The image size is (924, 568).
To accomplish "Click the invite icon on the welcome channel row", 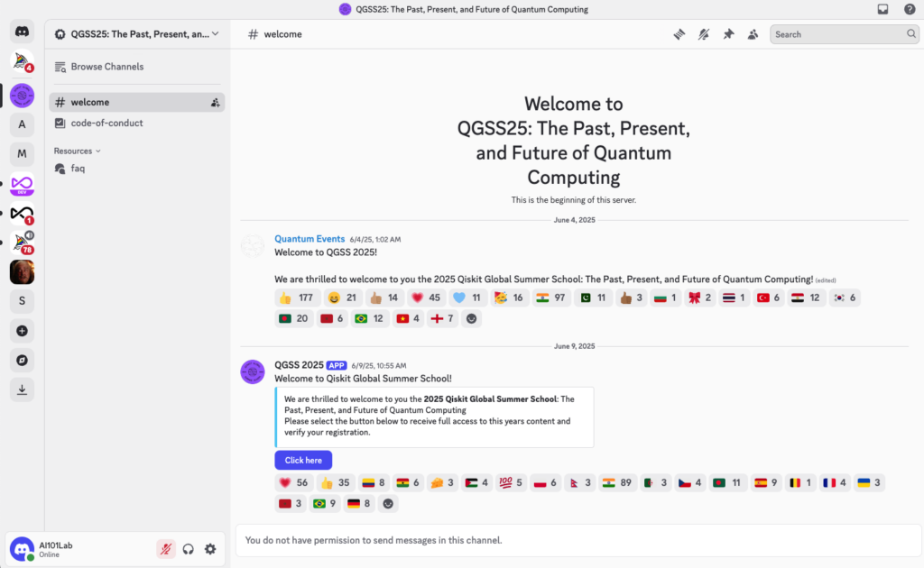I will 215,103.
